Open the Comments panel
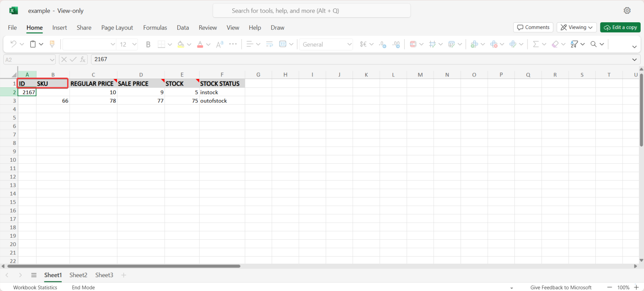The width and height of the screenshot is (644, 291). tap(533, 27)
